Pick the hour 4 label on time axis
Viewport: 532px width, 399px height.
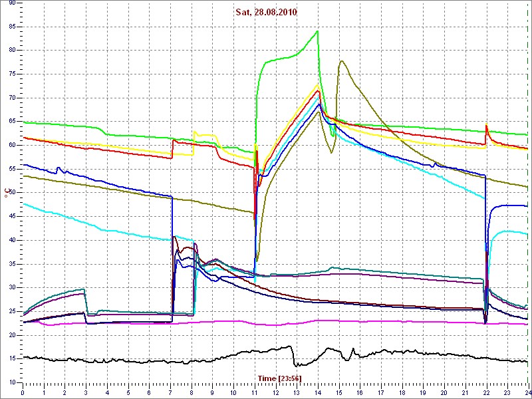[107, 392]
